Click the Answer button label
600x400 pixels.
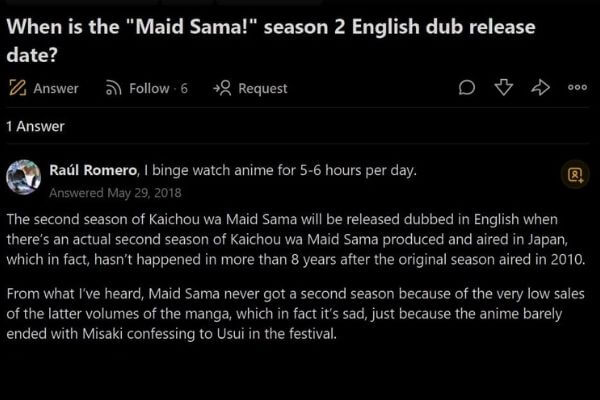(x=56, y=88)
